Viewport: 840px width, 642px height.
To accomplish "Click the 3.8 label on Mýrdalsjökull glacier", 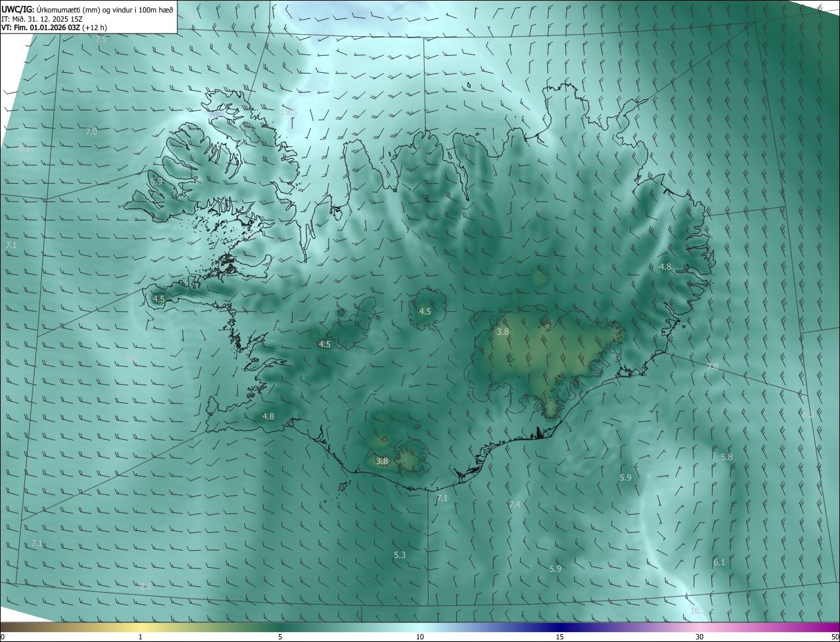I will [382, 461].
